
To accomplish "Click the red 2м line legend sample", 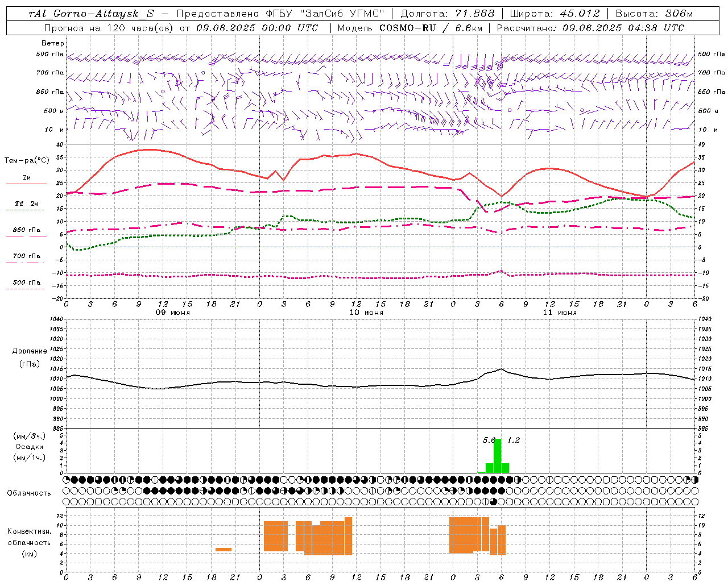I will 26,184.
